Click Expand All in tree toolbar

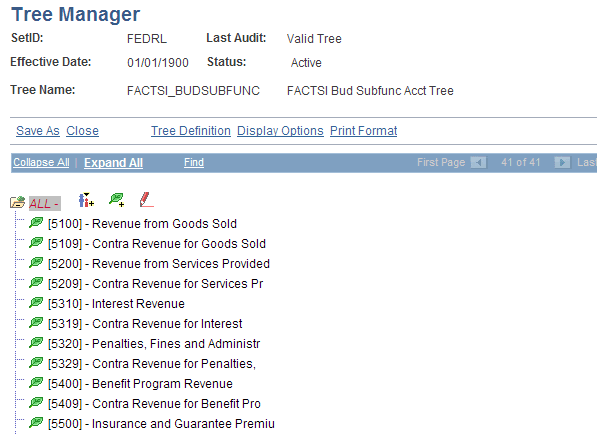coord(113,163)
